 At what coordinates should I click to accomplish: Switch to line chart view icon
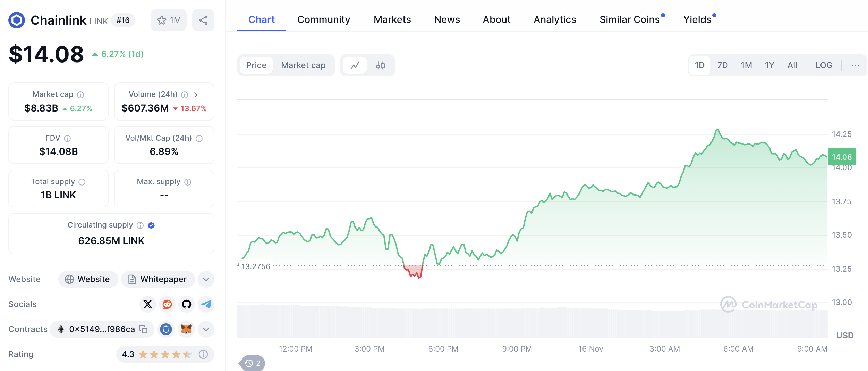pos(355,65)
